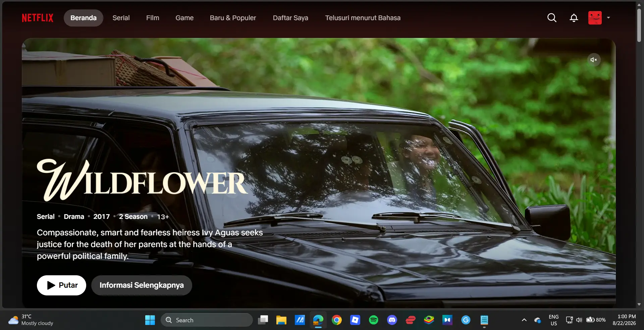The image size is (644, 330).
Task: Open Notepad from the taskbar
Action: 484,320
